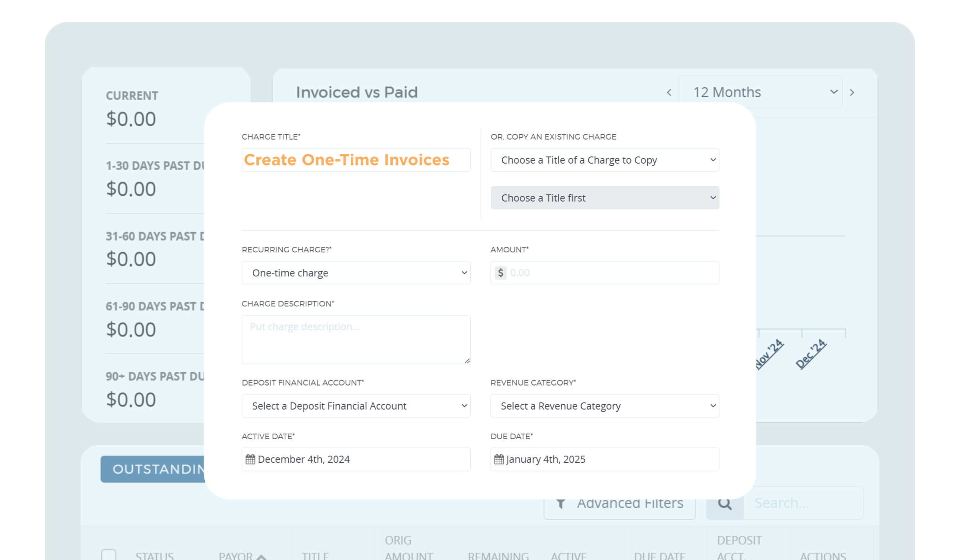Sort by Payor column arrow
960x560 pixels.
tap(262, 556)
